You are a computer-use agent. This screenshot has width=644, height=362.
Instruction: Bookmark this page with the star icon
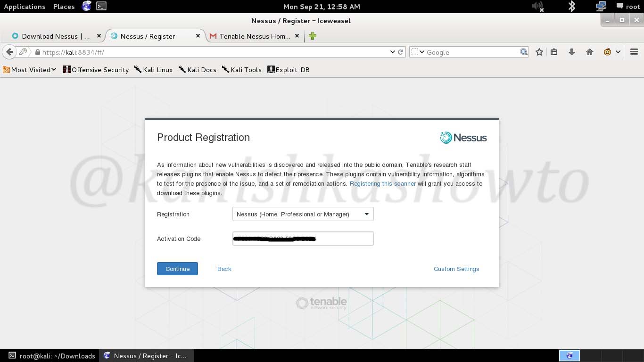point(539,52)
